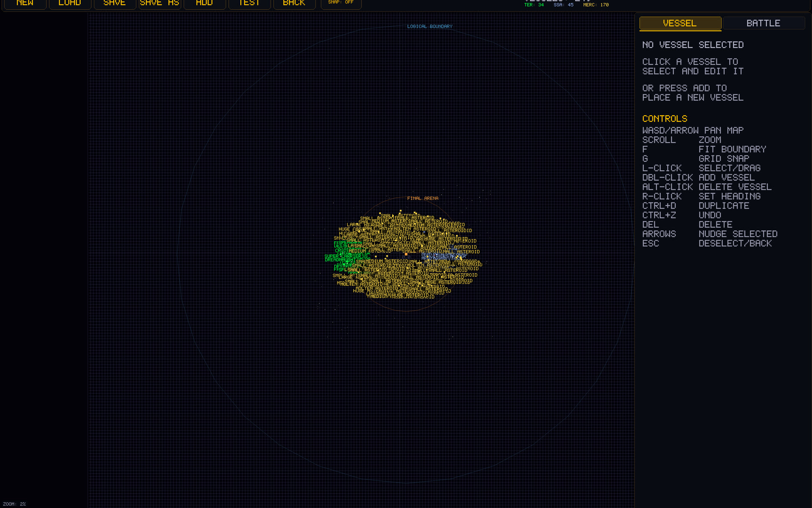Switch to the VESSEL tab
Viewport: 812px width, 508px height.
click(x=680, y=23)
